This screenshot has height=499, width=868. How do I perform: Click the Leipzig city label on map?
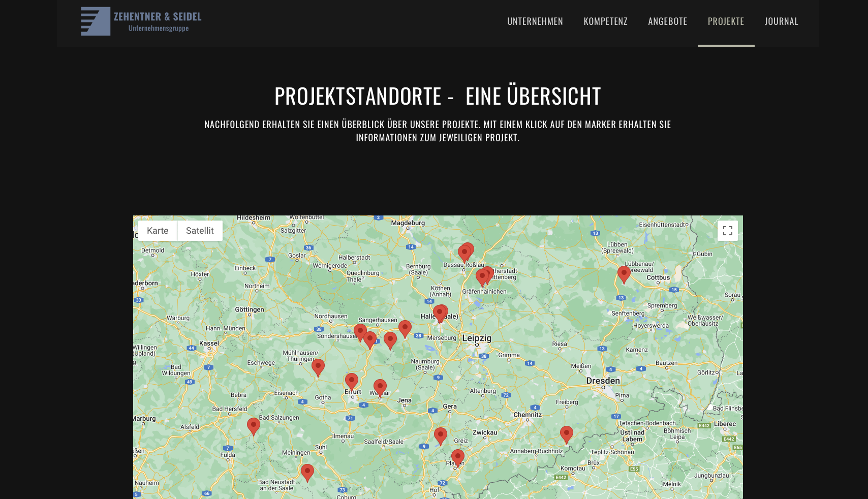point(477,338)
